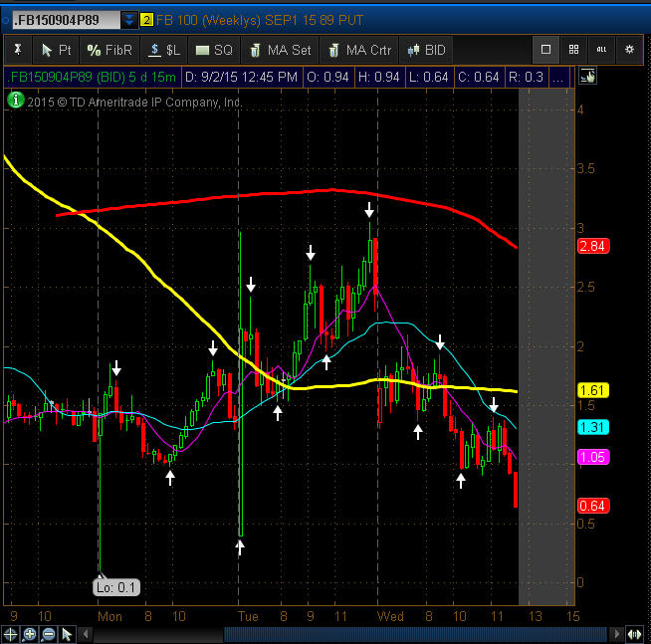Toggle the cursor arrow tool at bottom
The image size is (651, 644).
(x=67, y=634)
